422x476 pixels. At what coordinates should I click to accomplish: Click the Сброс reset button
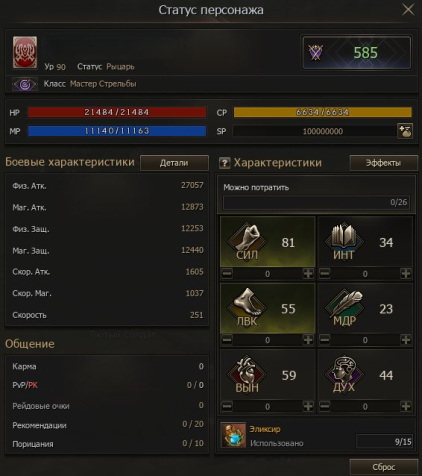point(383,467)
